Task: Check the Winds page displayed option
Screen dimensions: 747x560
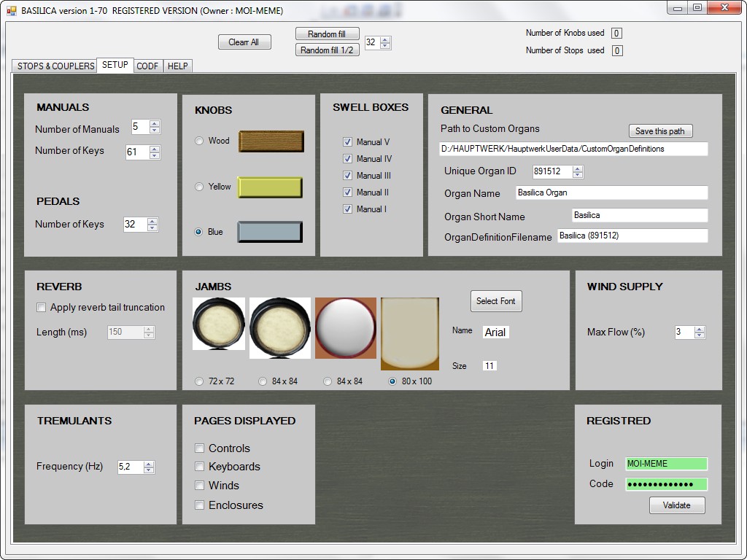Action: tap(200, 486)
